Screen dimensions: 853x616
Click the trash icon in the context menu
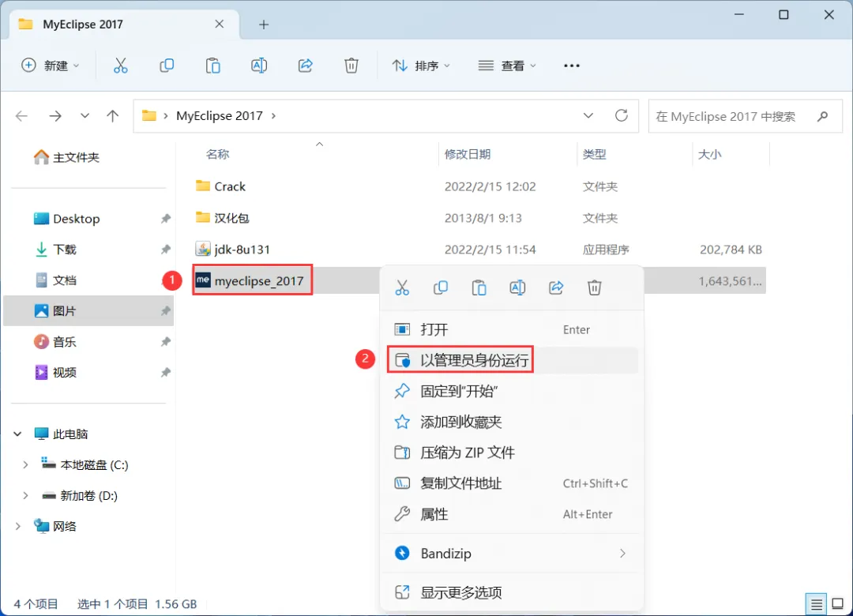point(595,287)
